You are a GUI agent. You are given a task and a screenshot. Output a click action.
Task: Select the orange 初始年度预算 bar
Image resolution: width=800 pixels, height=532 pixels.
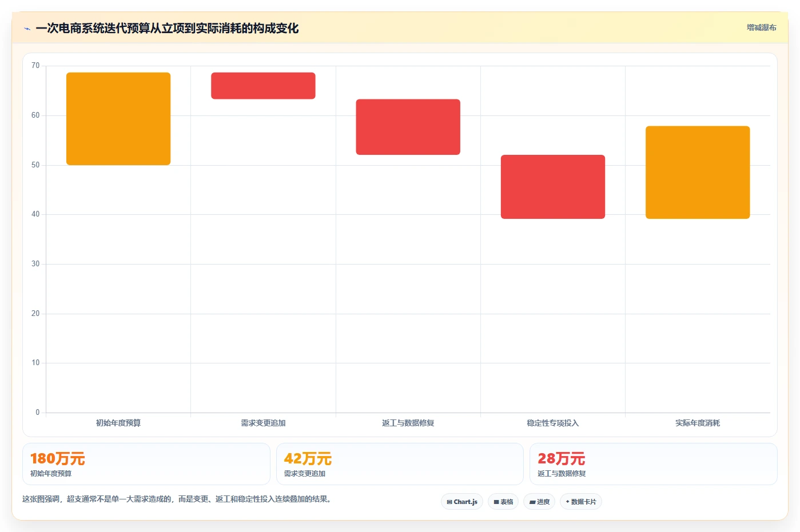pyautogui.click(x=118, y=119)
